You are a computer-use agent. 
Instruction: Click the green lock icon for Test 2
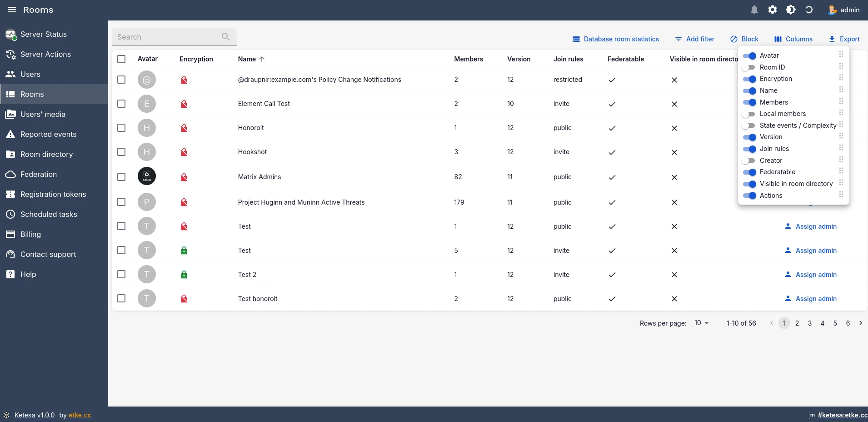click(184, 275)
